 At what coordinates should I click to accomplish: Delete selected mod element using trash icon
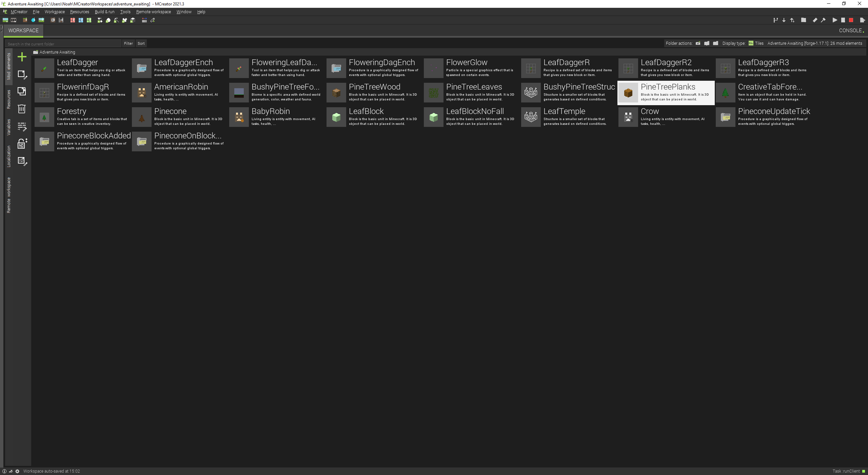22,109
